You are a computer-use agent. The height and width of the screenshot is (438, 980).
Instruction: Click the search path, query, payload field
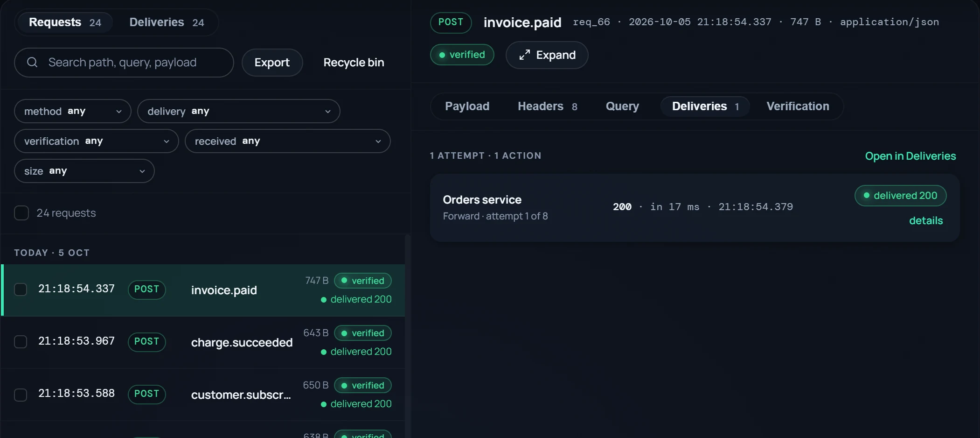pos(124,63)
